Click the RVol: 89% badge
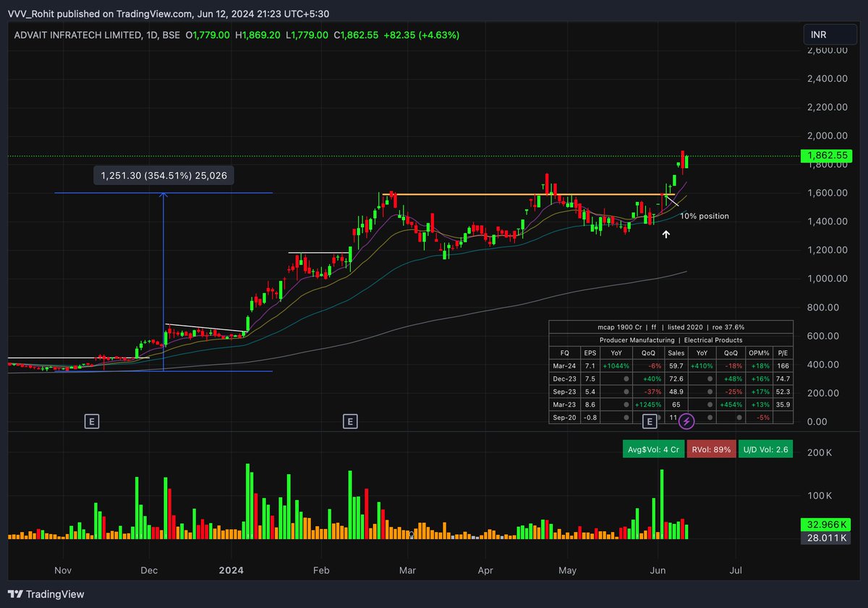 click(x=712, y=449)
